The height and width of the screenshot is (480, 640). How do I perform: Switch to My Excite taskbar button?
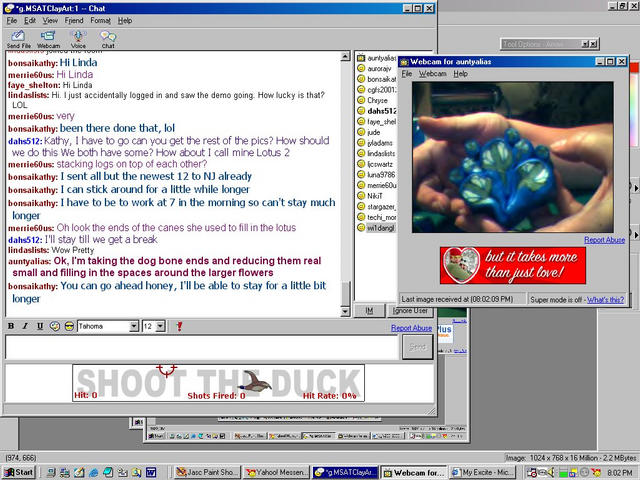482,472
